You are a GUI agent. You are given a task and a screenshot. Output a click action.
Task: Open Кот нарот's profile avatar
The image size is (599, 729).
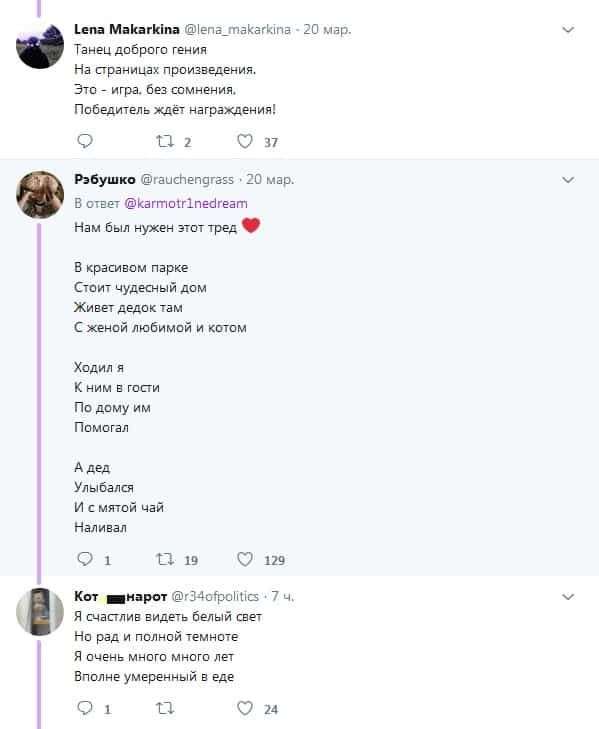[x=40, y=612]
